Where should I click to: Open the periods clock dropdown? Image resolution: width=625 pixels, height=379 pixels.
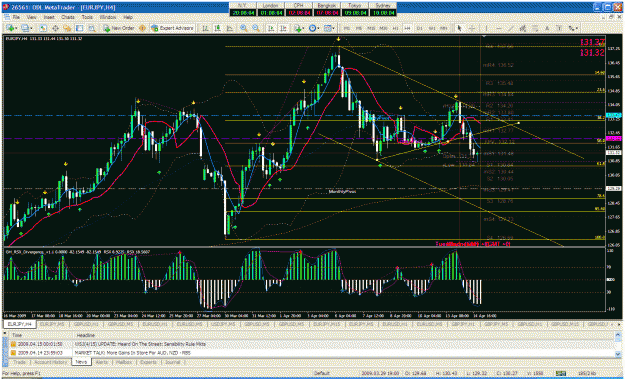(314, 28)
